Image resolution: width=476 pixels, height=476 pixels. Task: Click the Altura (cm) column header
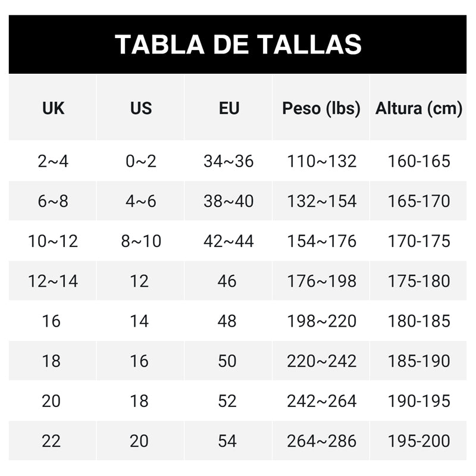coord(418,108)
